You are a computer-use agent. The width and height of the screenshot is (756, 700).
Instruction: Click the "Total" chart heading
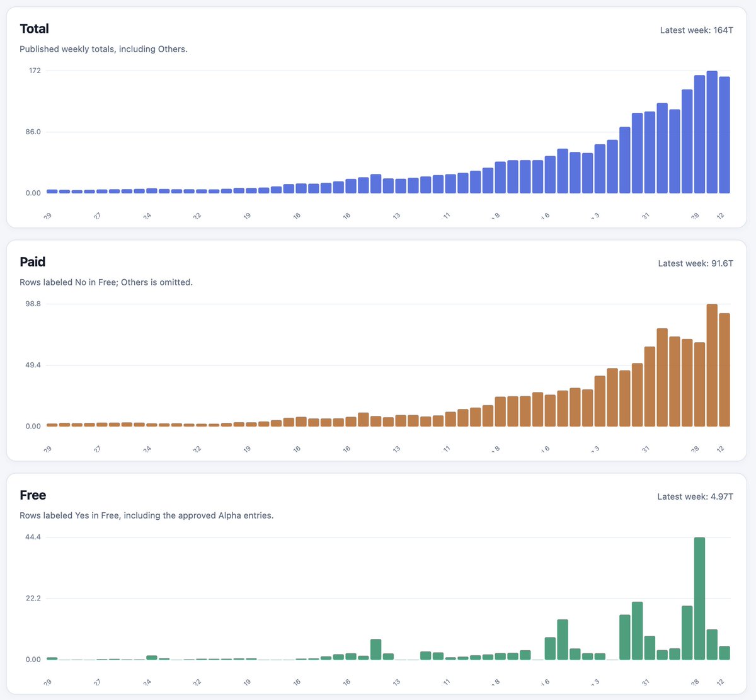(x=34, y=29)
